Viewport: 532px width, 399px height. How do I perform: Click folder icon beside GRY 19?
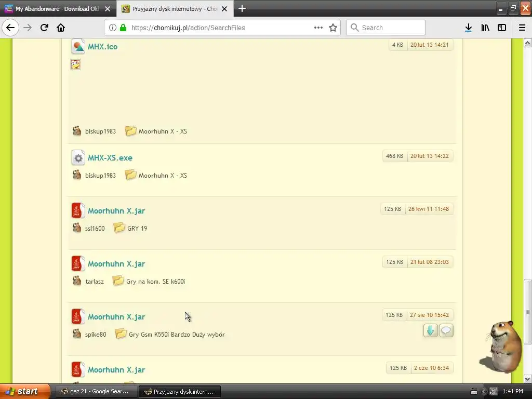pos(119,228)
